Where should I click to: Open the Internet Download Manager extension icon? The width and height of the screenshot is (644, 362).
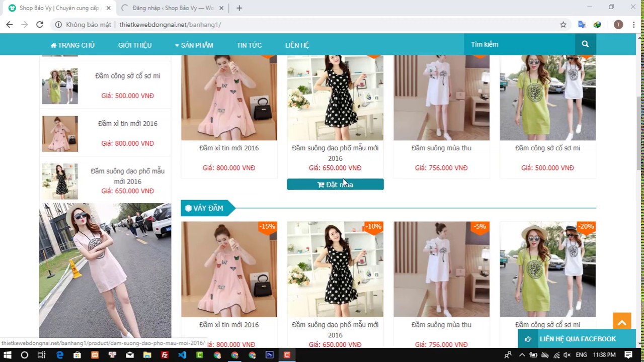tap(597, 25)
